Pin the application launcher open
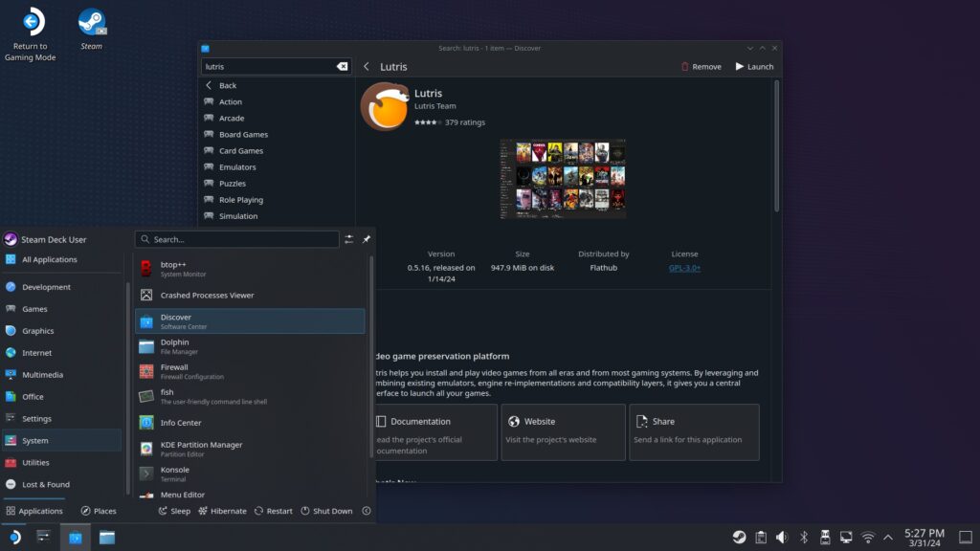The width and height of the screenshot is (980, 551). pyautogui.click(x=367, y=239)
